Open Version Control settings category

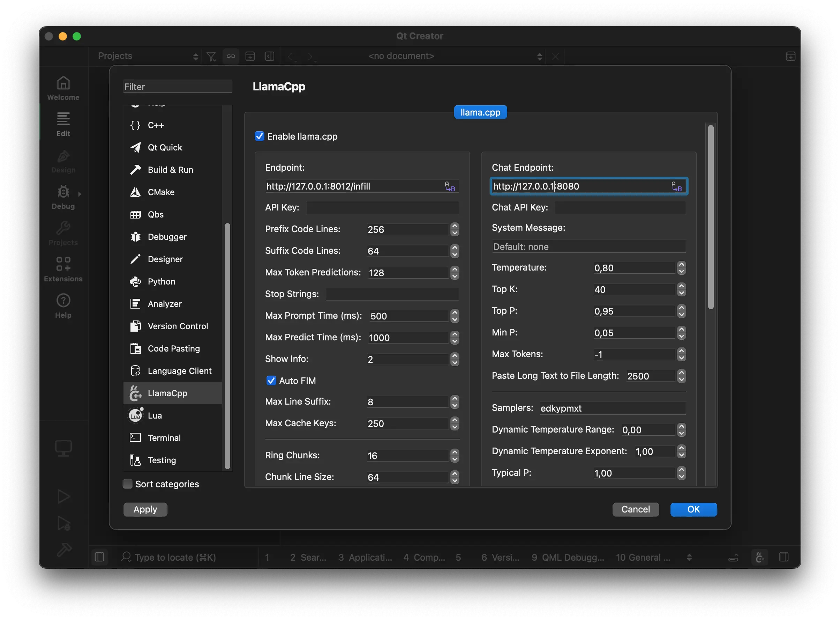click(x=178, y=326)
